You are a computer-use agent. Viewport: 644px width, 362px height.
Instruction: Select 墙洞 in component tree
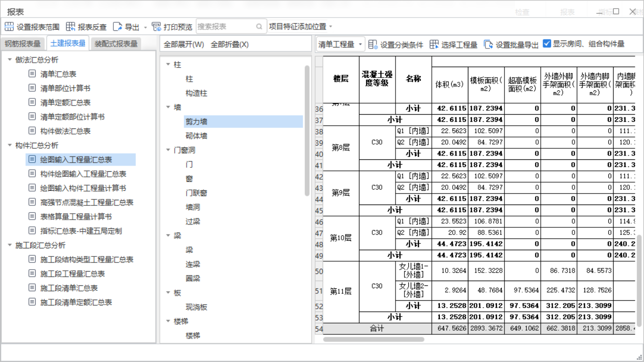point(193,207)
